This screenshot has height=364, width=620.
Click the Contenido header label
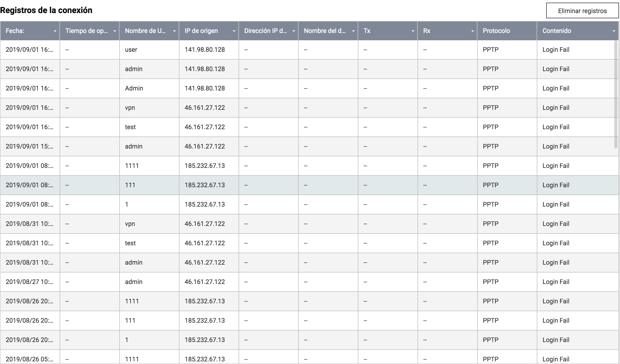coord(556,31)
